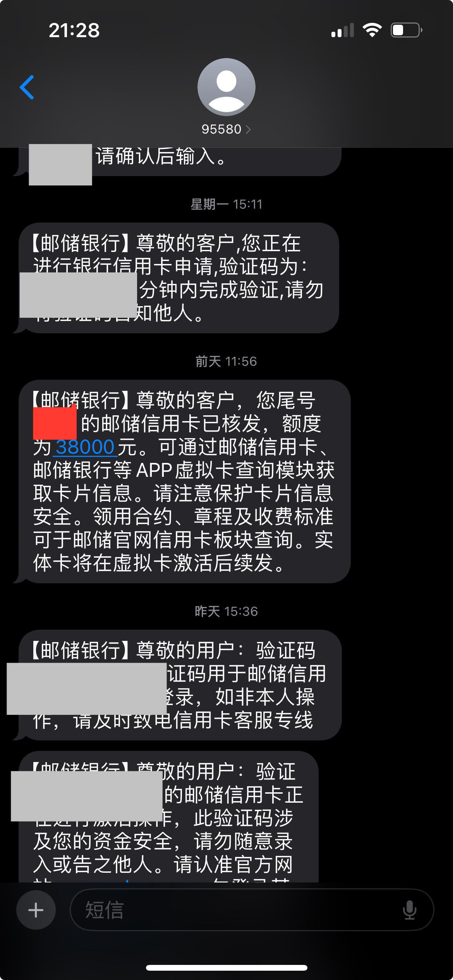The height and width of the screenshot is (980, 453).
Task: Select the 信用卡客服专线 login code message
Action: coord(180,685)
